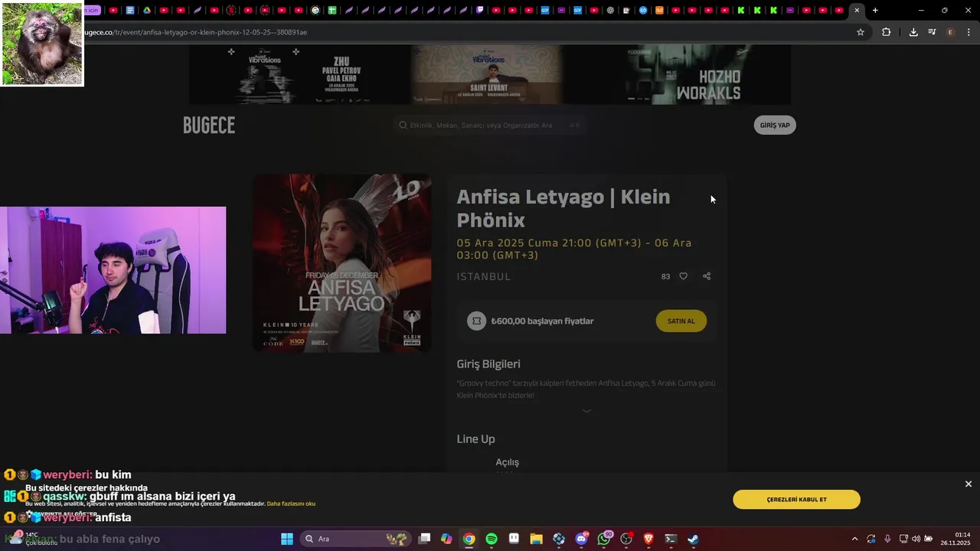The height and width of the screenshot is (551, 980).
Task: Open the weather widget showing 14°C
Action: (x=32, y=538)
